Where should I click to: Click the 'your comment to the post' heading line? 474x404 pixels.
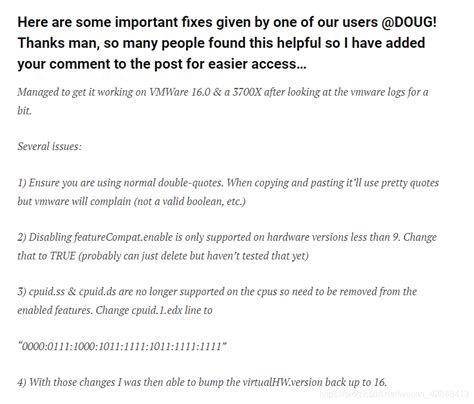click(162, 64)
